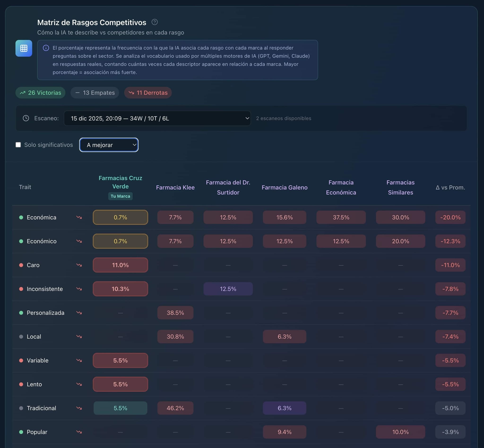
Task: Select the 13 Empates badge
Action: point(95,93)
